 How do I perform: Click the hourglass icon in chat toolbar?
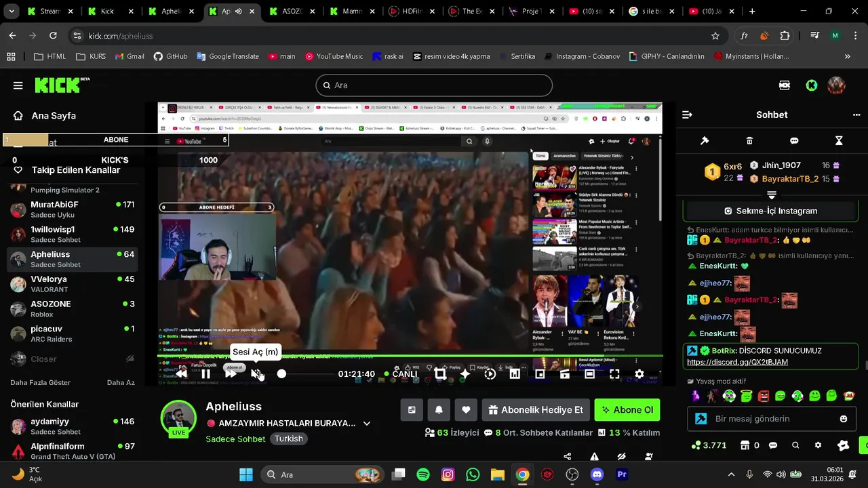click(x=839, y=141)
